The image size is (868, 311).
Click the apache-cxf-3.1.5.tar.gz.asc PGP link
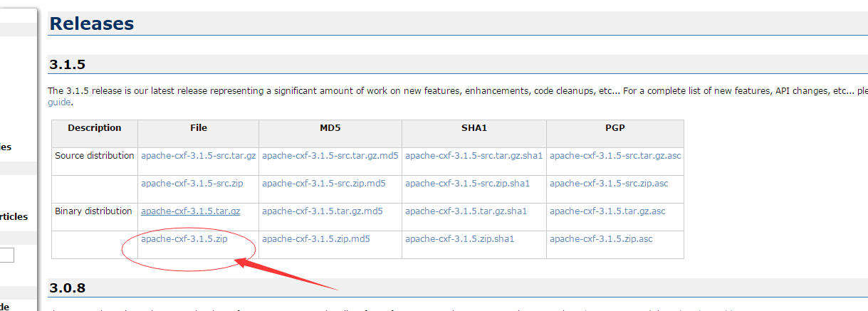[607, 211]
